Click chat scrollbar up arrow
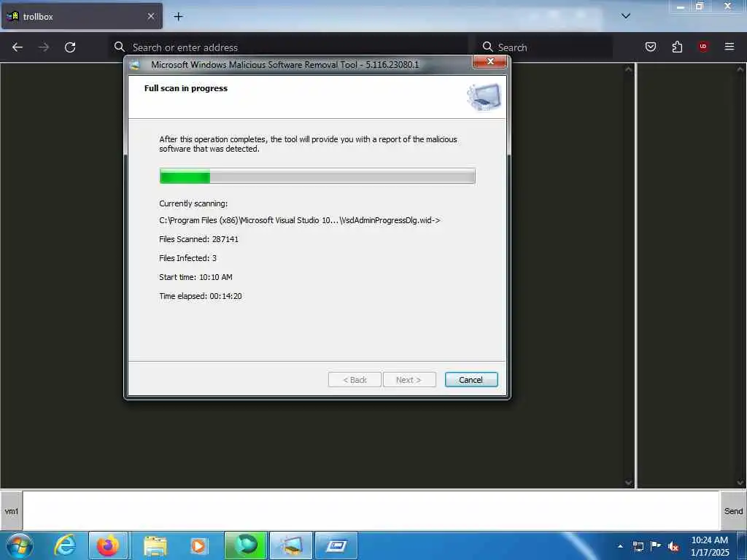Image resolution: width=747 pixels, height=560 pixels. (628, 69)
